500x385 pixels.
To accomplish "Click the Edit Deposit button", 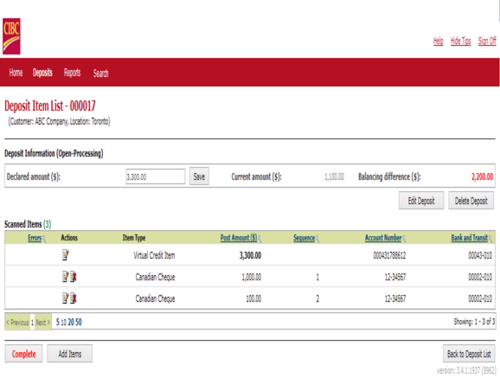I will (x=421, y=201).
